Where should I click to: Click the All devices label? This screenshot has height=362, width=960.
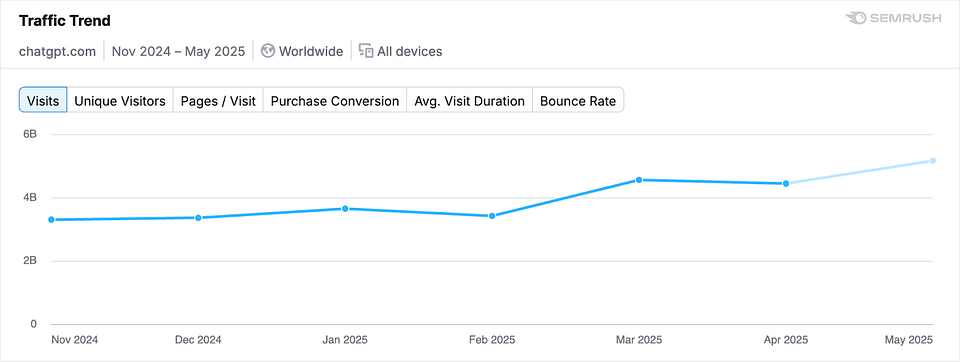[x=410, y=51]
